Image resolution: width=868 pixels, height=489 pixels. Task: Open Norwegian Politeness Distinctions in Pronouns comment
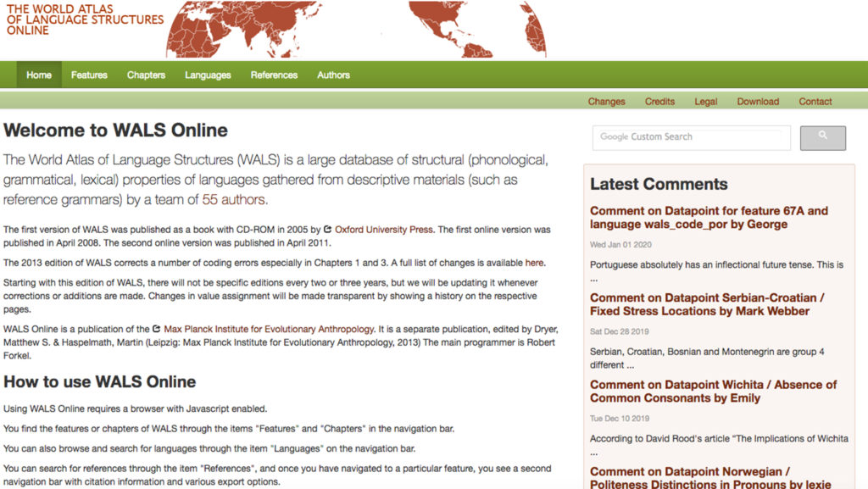710,477
